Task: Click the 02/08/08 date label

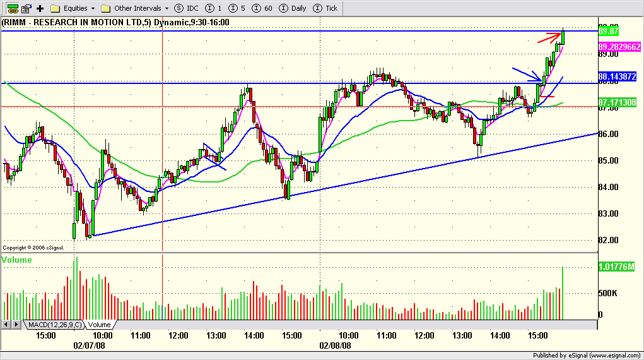Action: coord(335,345)
